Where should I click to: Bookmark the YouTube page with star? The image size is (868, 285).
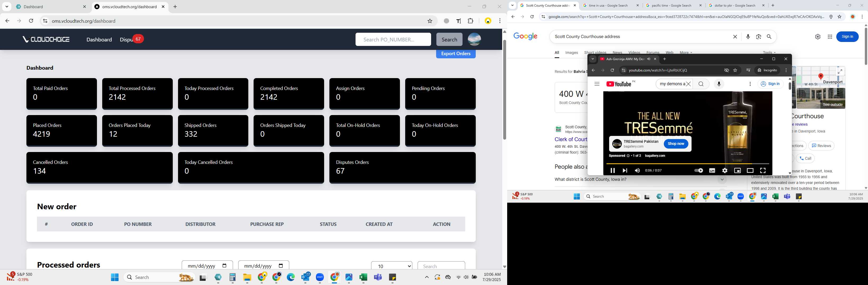735,70
